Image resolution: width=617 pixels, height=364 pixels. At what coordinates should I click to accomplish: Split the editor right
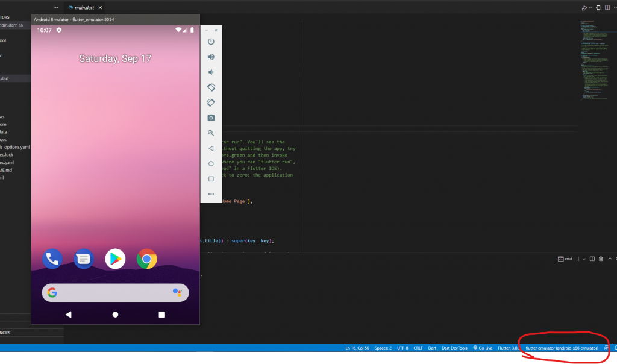coord(607,7)
